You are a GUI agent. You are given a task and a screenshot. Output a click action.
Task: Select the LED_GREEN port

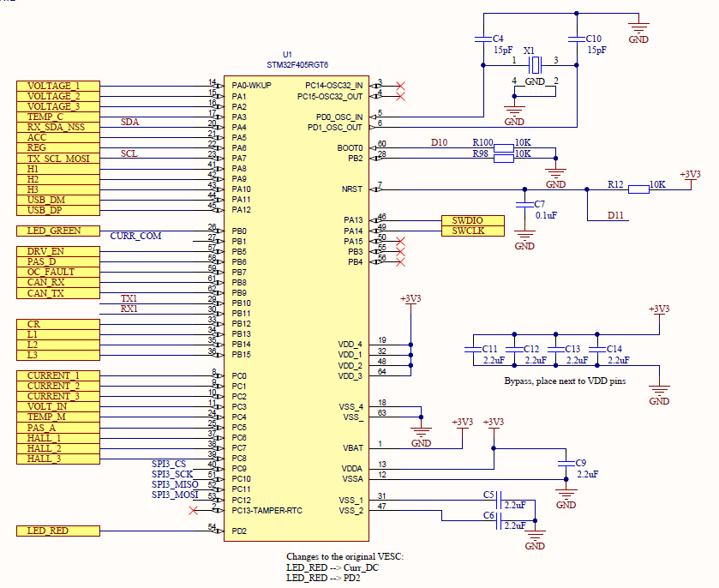click(58, 231)
